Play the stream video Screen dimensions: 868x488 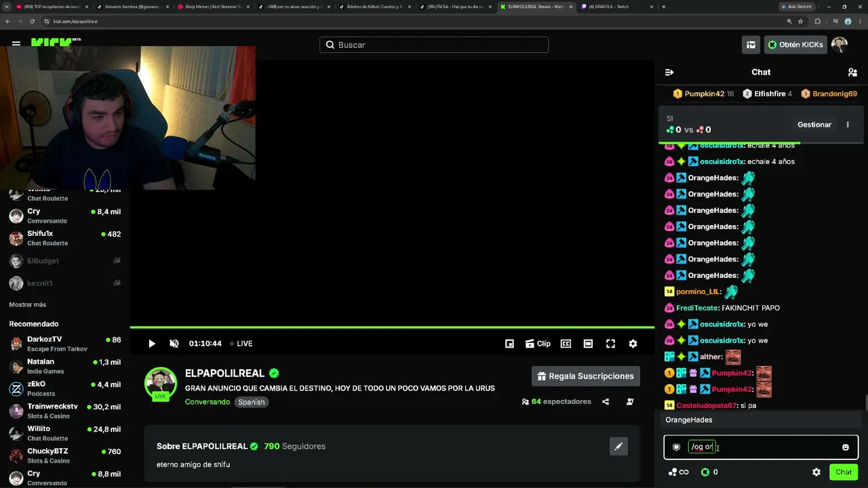(152, 344)
